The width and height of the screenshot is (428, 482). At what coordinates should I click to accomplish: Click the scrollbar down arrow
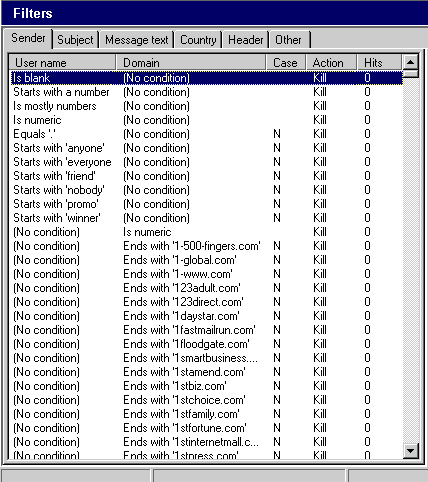pos(410,451)
